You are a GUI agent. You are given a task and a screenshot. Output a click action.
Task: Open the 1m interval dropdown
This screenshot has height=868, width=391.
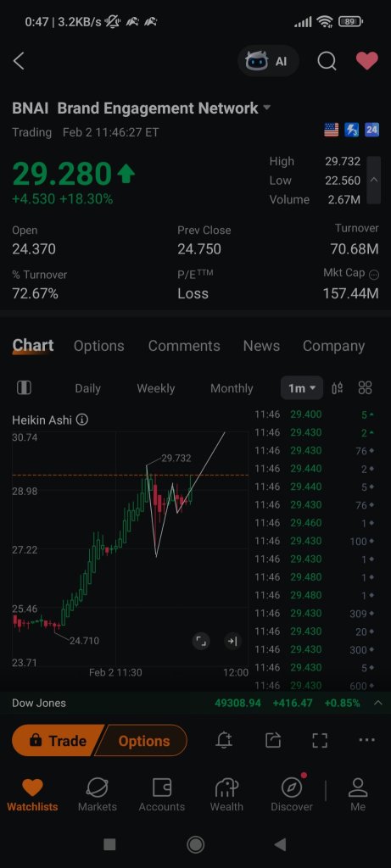click(302, 388)
